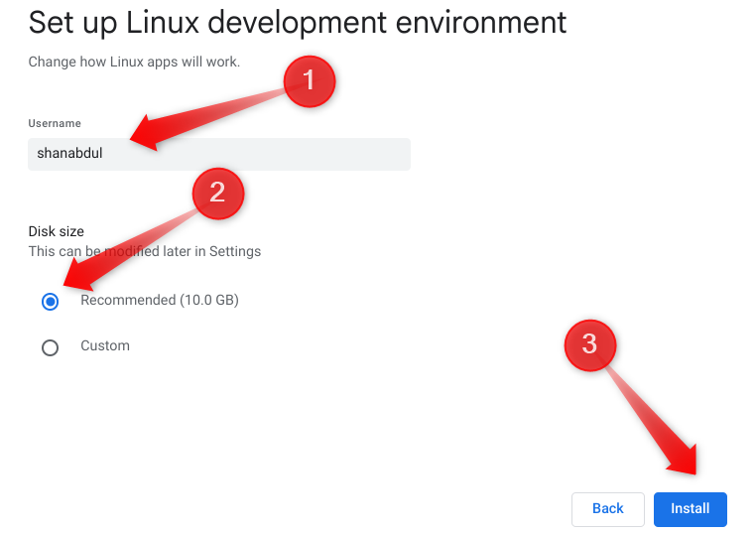The height and width of the screenshot is (533, 756).
Task: Click the "Custom" option label text
Action: pos(105,345)
